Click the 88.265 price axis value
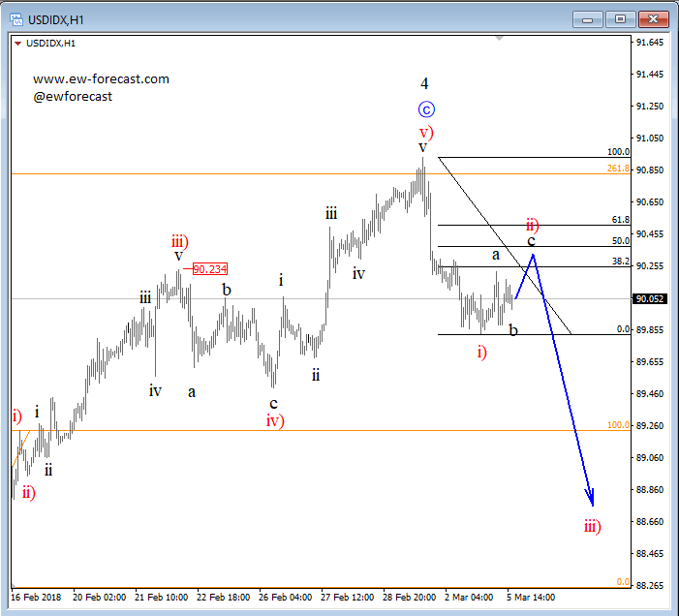The height and width of the screenshot is (616, 679). click(x=650, y=585)
